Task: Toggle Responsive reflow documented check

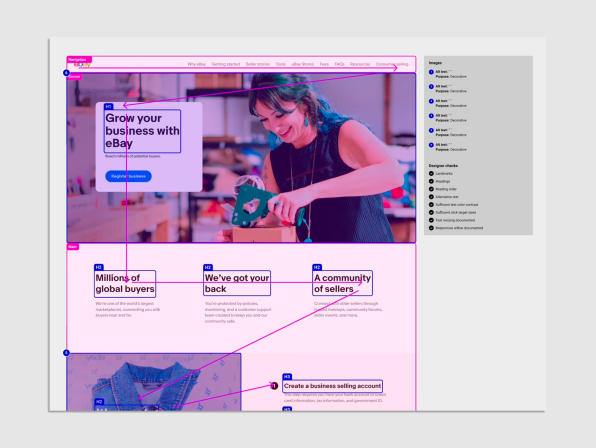Action: coord(431,228)
